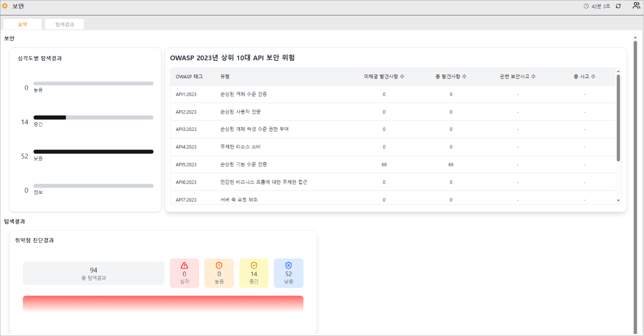
Task: Open the users icon at top right
Action: pyautogui.click(x=636, y=6)
